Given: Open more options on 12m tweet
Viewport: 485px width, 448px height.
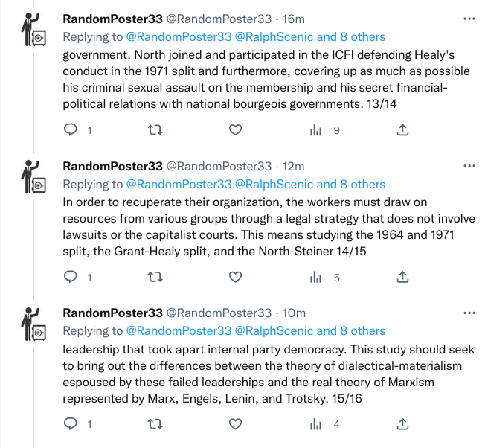Looking at the screenshot, I should click(467, 166).
